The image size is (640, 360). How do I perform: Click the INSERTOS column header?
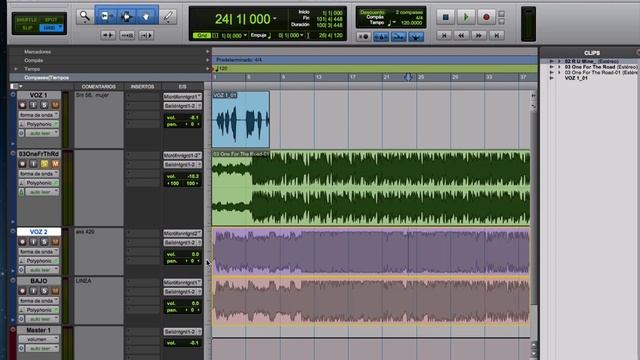click(142, 87)
